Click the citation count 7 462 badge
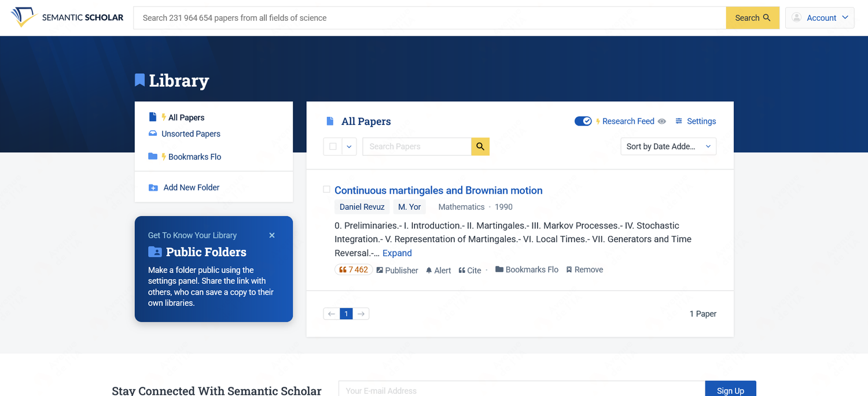 click(353, 270)
